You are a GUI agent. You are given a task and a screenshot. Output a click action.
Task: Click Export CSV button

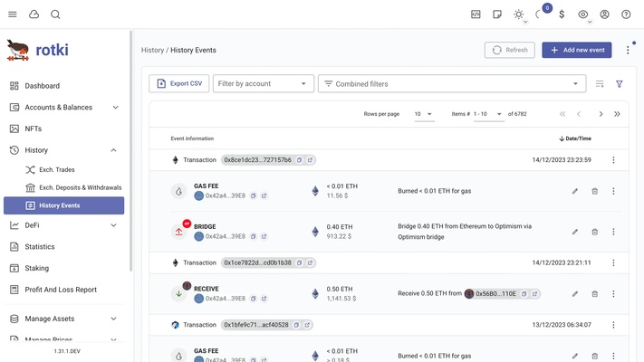click(x=179, y=83)
